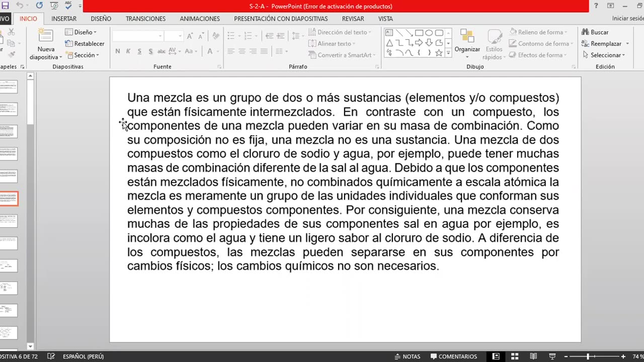Start Slide Show from status bar icon
Image resolution: width=644 pixels, height=362 pixels.
(x=552, y=356)
